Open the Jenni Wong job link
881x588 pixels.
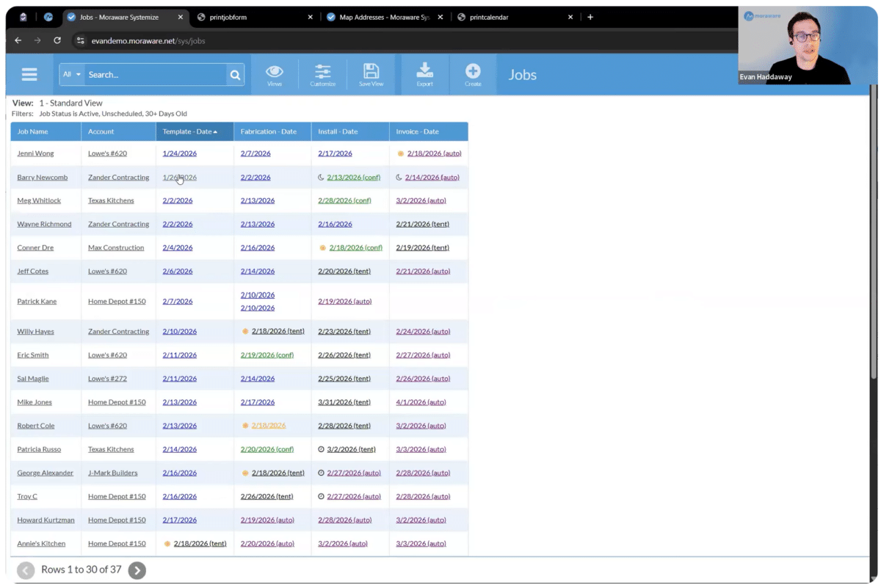[35, 153]
